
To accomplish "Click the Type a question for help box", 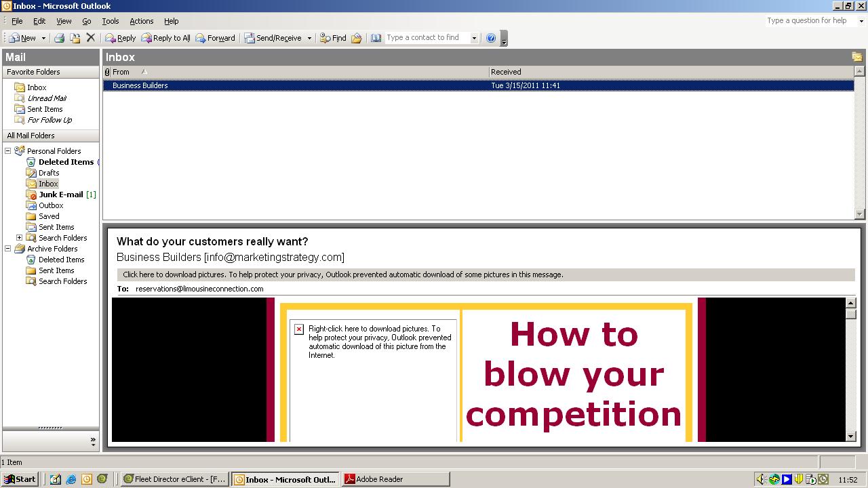I will click(811, 21).
